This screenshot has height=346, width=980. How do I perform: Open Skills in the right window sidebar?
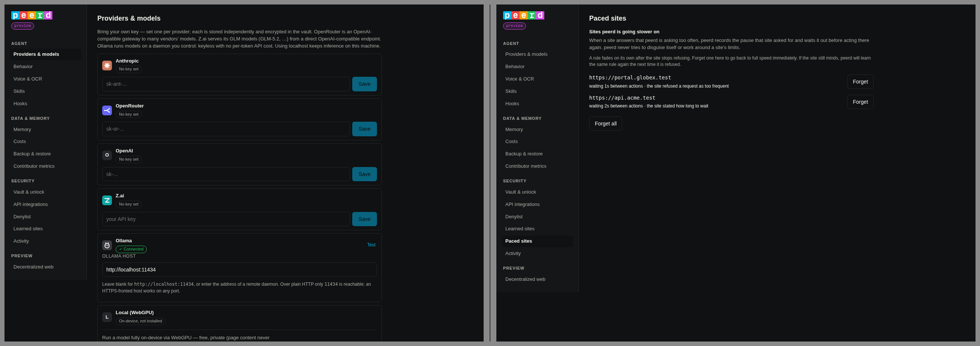[537, 91]
